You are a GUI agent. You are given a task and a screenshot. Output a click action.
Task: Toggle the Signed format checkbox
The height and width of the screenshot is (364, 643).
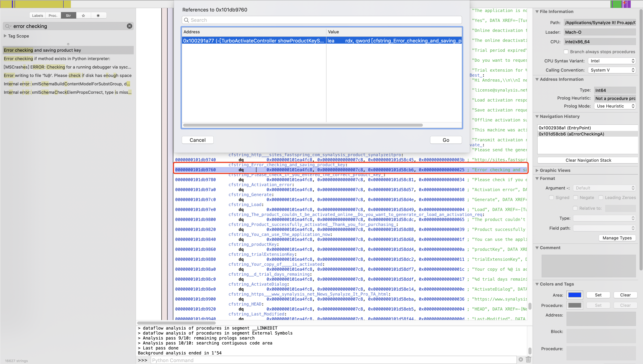pos(551,198)
